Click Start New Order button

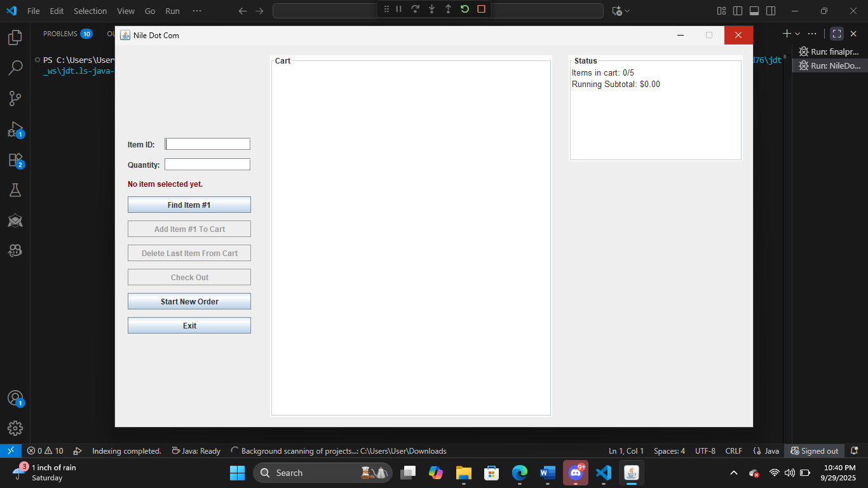pyautogui.click(x=189, y=301)
